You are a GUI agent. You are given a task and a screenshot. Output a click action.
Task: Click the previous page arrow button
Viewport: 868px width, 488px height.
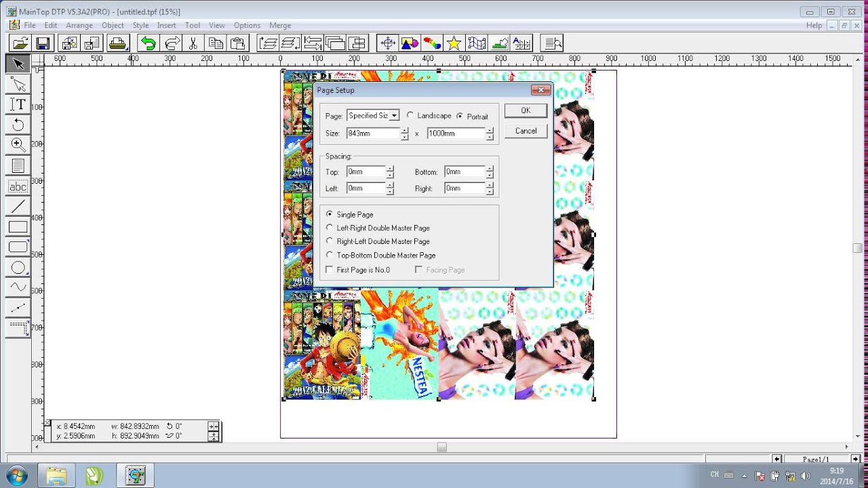pos(777,459)
